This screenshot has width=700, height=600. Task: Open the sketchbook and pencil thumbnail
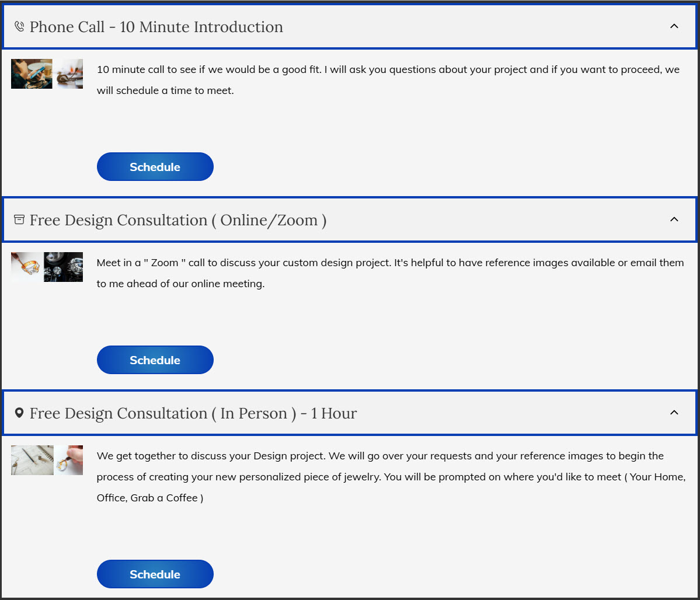32,460
